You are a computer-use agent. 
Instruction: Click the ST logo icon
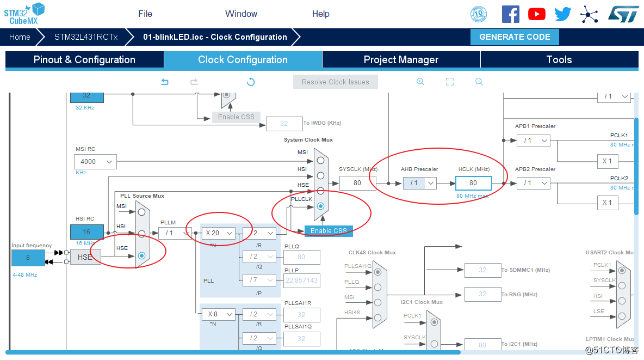click(x=623, y=14)
